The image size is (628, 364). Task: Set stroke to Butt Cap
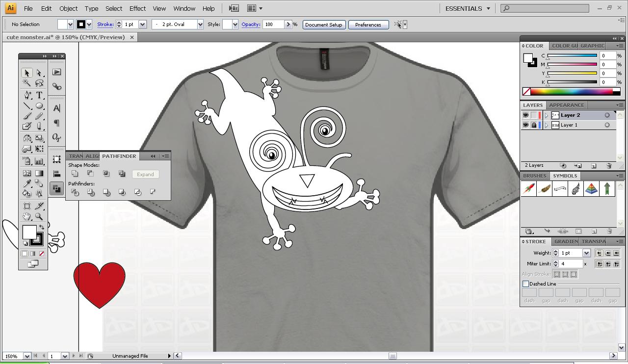(600, 253)
